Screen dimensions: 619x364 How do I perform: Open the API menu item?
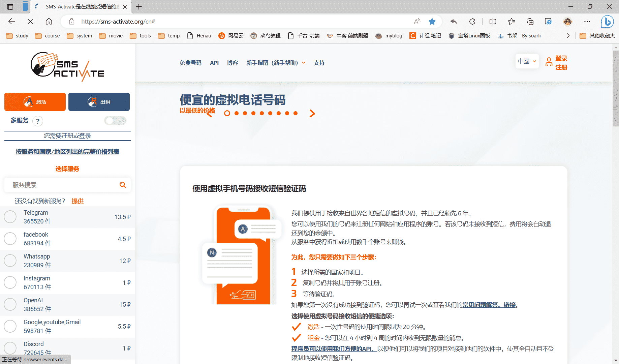pyautogui.click(x=214, y=63)
